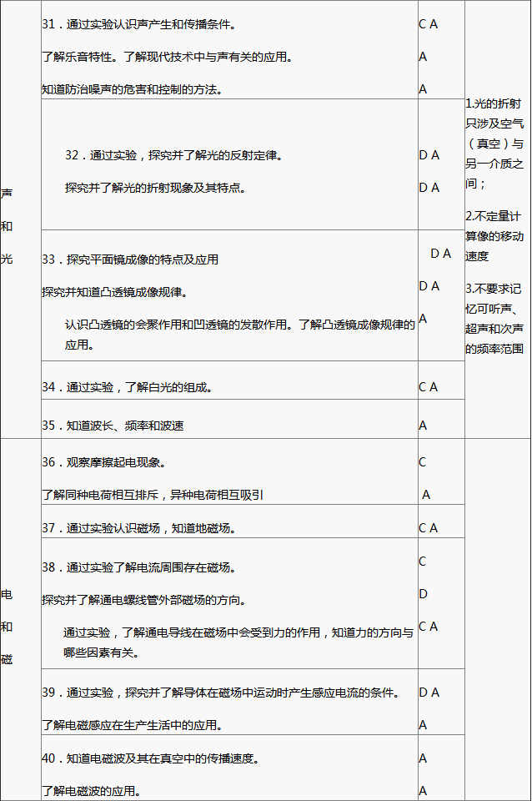
Task: Click item '34．通过实验，了解白光的组成。'
Action: pyautogui.click(x=127, y=387)
